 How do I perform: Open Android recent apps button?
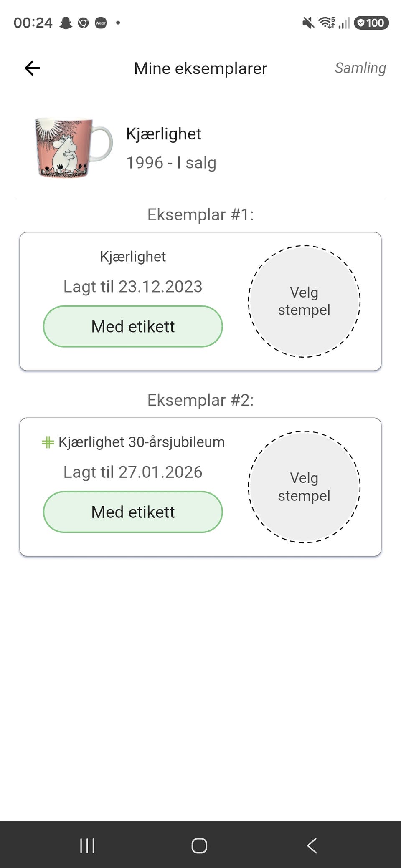pyautogui.click(x=87, y=846)
